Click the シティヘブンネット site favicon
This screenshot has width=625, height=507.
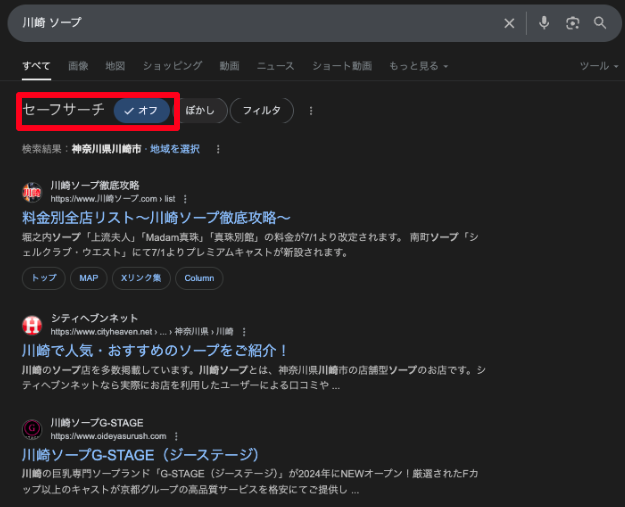pos(32,325)
